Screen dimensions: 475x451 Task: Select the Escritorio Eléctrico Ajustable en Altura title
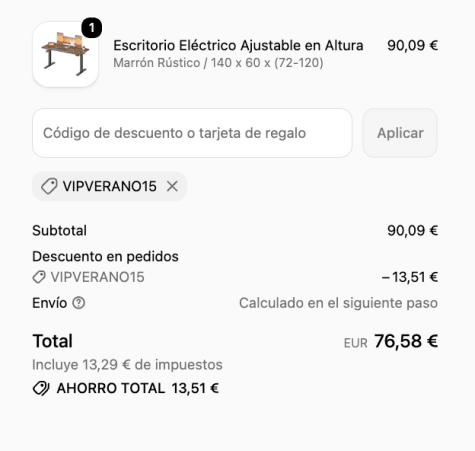coord(238,46)
